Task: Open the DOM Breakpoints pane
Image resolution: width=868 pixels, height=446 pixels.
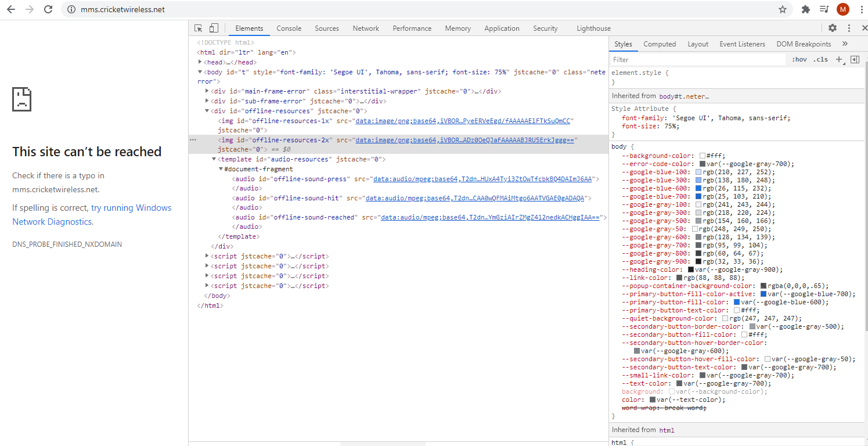Action: pos(804,44)
